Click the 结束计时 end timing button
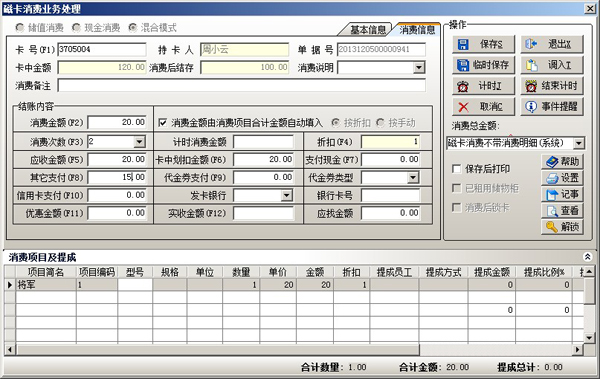Viewport: 600px width, 379px height. click(552, 86)
